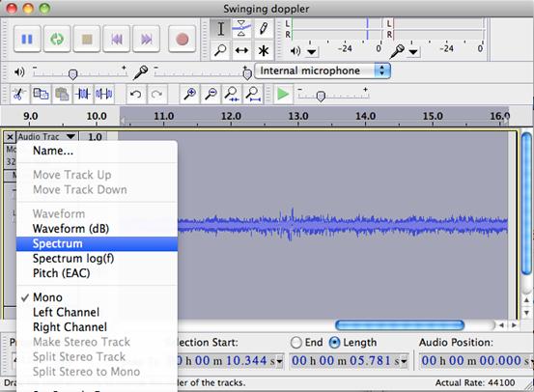The height and width of the screenshot is (392, 534).
Task: Undo the last action
Action: [x=135, y=94]
